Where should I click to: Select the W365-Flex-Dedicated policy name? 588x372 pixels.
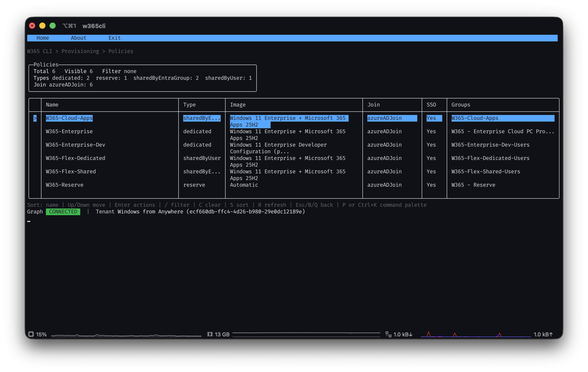pyautogui.click(x=76, y=158)
